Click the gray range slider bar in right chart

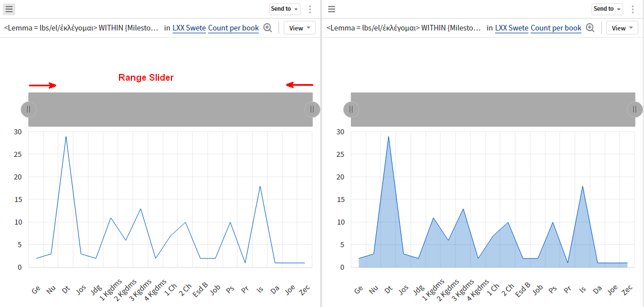pos(493,109)
